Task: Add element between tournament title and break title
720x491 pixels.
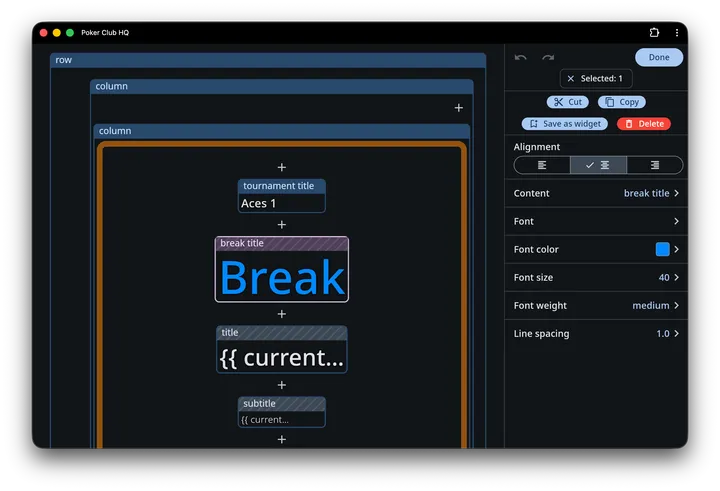Action: 281,225
